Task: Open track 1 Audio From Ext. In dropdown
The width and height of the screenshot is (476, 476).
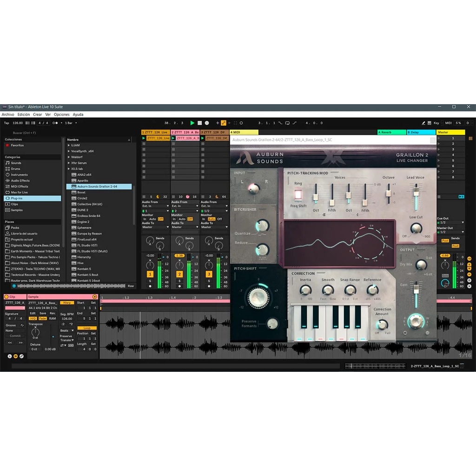Action: click(x=155, y=206)
